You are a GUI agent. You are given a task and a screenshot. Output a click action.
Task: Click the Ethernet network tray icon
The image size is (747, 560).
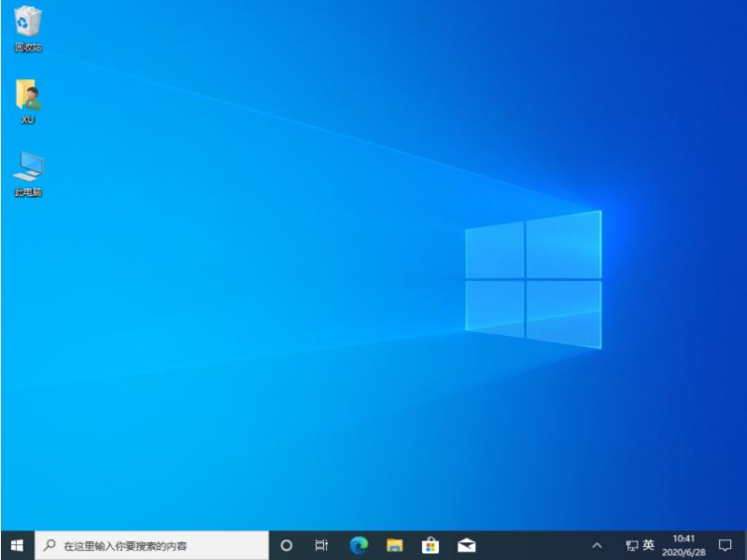631,544
